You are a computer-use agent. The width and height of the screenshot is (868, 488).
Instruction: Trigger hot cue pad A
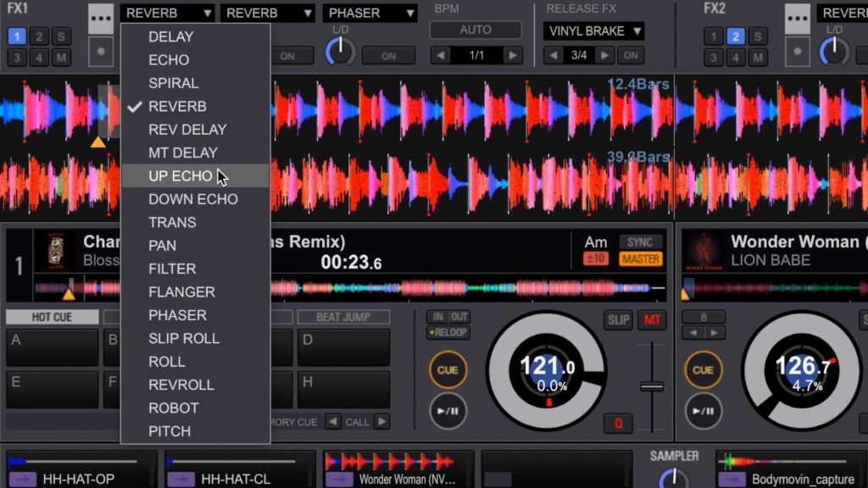pos(52,347)
